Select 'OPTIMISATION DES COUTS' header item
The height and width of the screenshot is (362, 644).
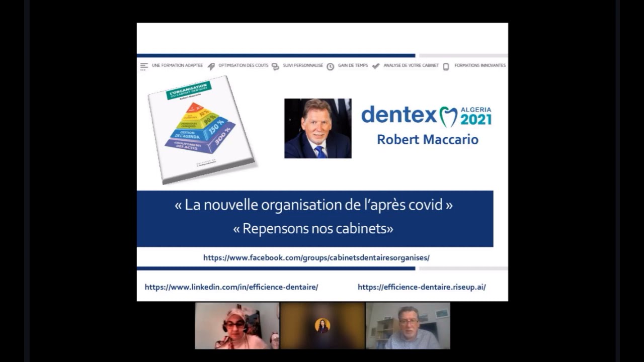pos(244,66)
